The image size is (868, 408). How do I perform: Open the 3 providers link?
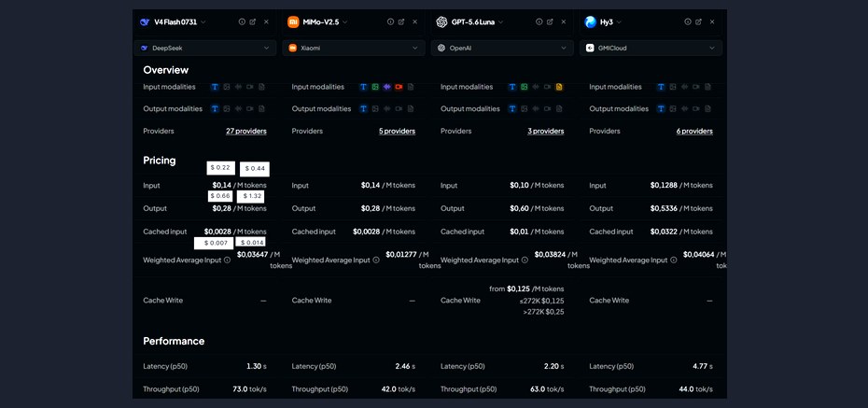(x=546, y=132)
